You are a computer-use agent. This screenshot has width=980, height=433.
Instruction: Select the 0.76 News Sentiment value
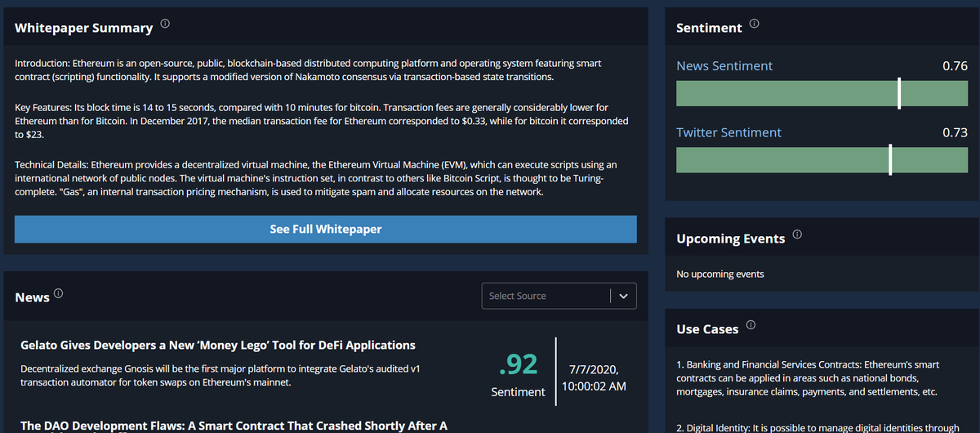(955, 66)
